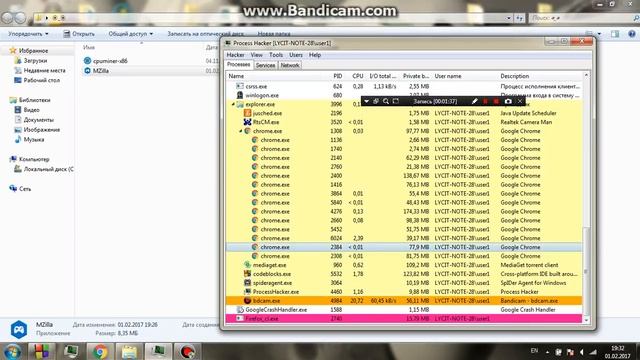This screenshot has height=360, width=640.
Task: Click the fullscreen rectangle icon on Bandicam bar
Action: (x=396, y=101)
